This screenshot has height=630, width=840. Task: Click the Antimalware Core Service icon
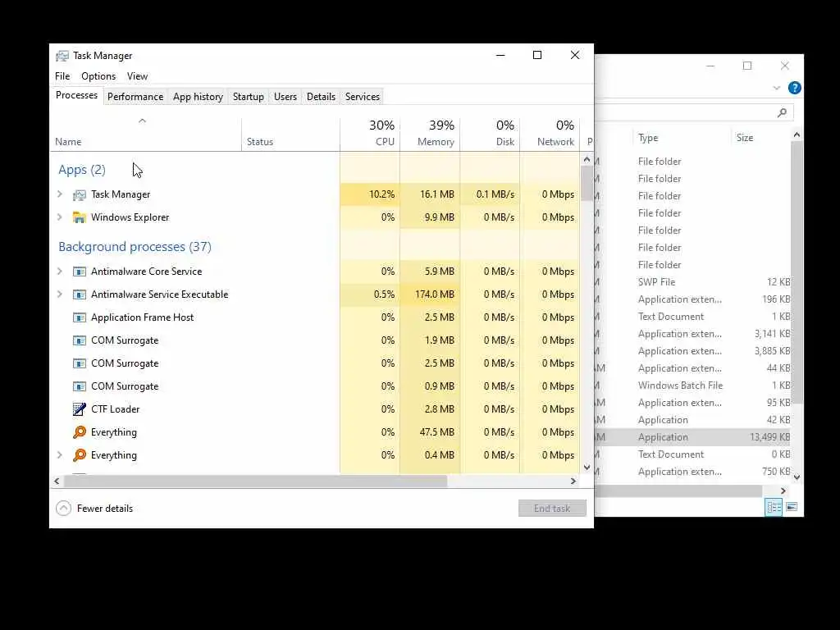tap(80, 272)
